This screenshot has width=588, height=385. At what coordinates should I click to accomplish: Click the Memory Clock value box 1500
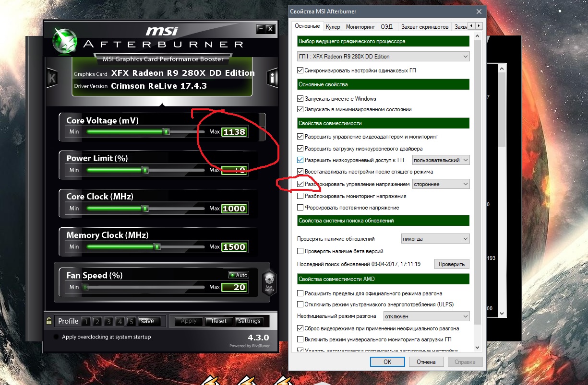coord(234,247)
